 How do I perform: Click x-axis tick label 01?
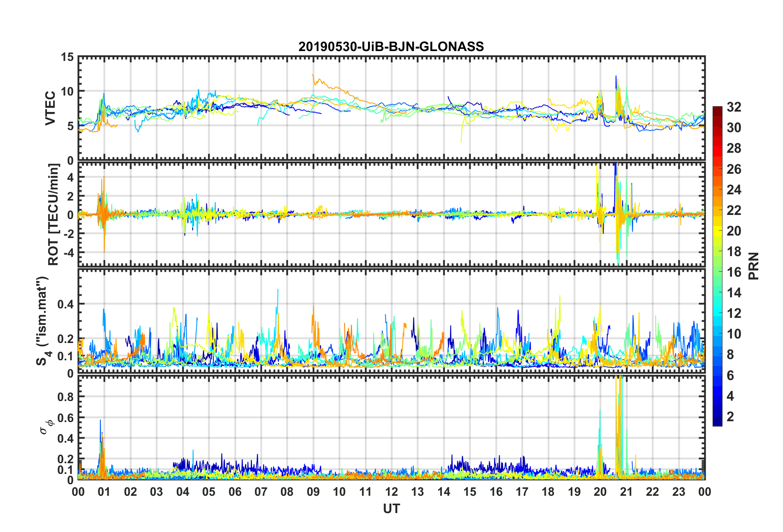point(104,492)
